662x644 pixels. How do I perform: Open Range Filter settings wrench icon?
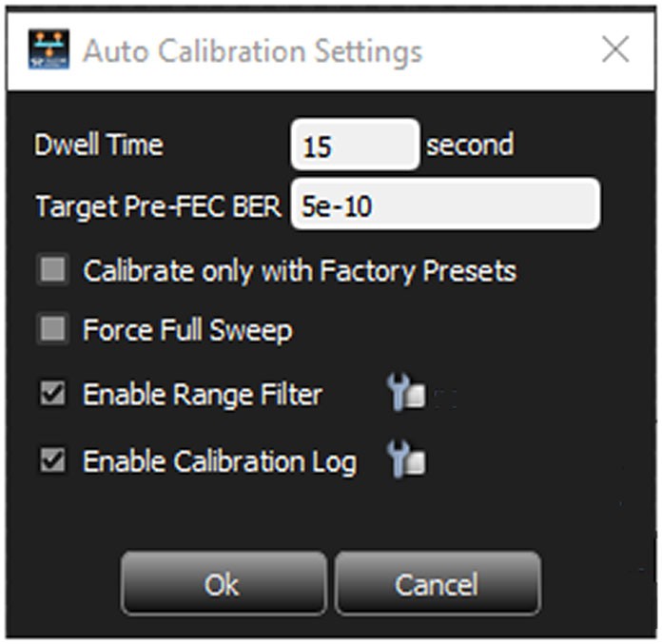pyautogui.click(x=406, y=392)
